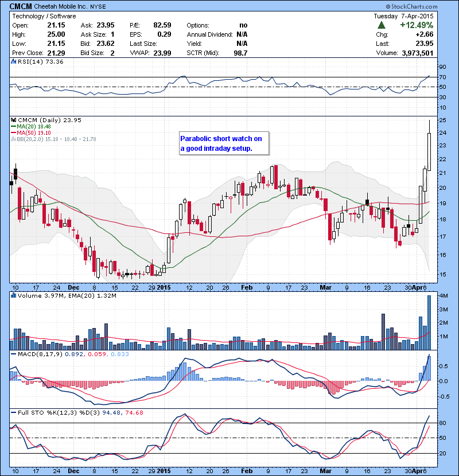
Task: Click the Volume value 3,973,501
Action: 418,53
